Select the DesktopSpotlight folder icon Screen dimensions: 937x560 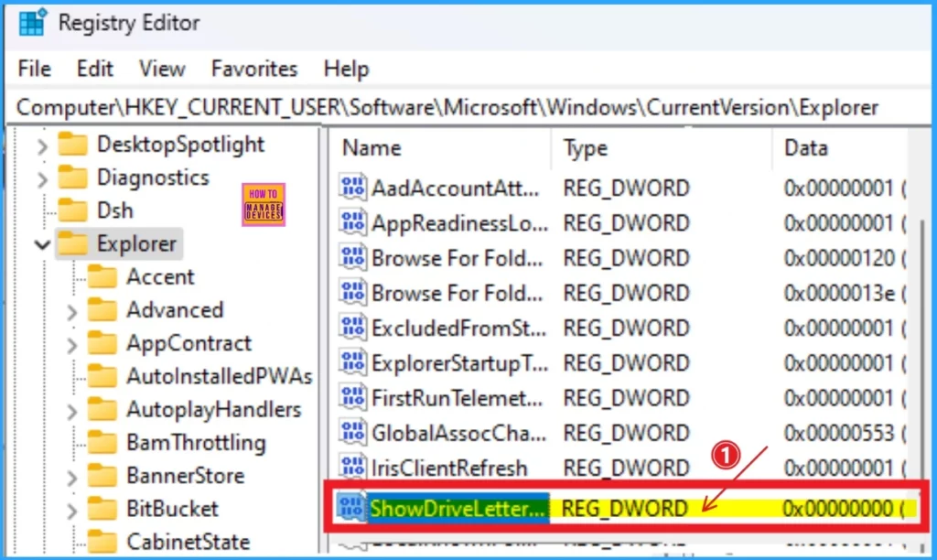(73, 144)
